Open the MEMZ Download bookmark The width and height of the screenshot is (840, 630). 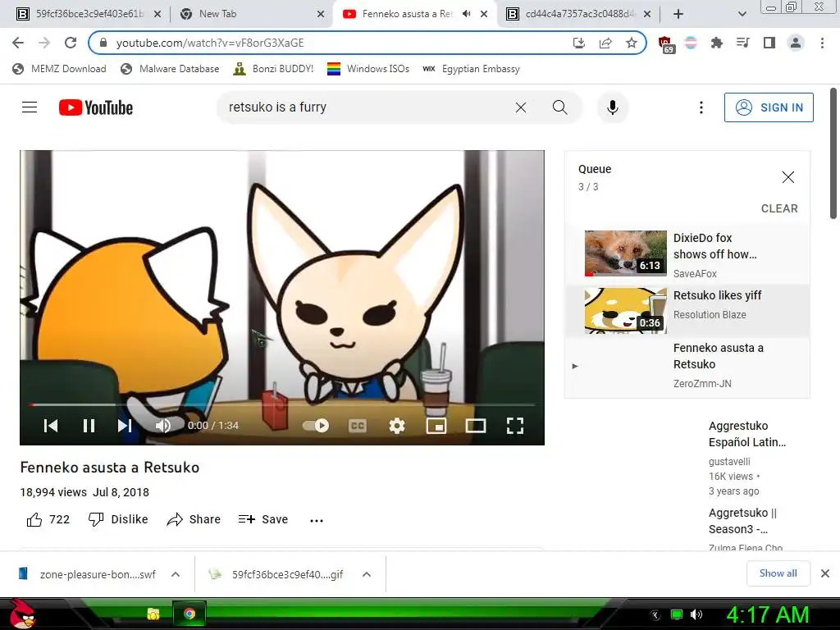pyautogui.click(x=59, y=69)
